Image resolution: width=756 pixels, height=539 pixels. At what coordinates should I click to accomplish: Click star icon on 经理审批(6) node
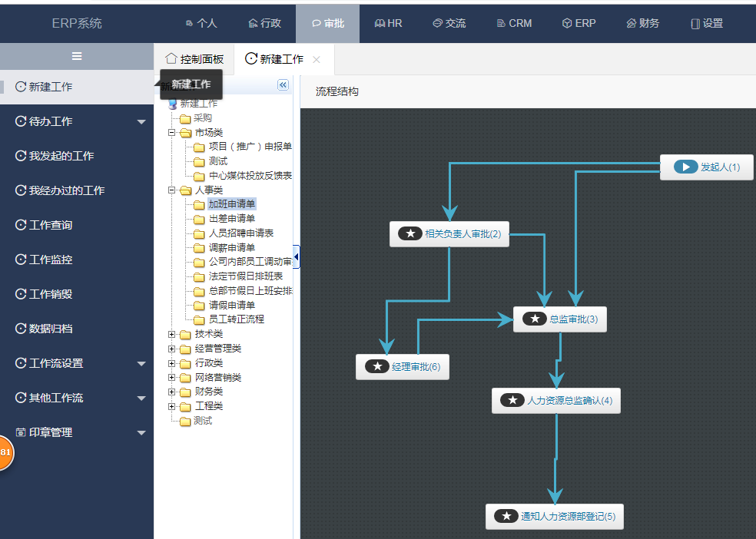(x=376, y=367)
